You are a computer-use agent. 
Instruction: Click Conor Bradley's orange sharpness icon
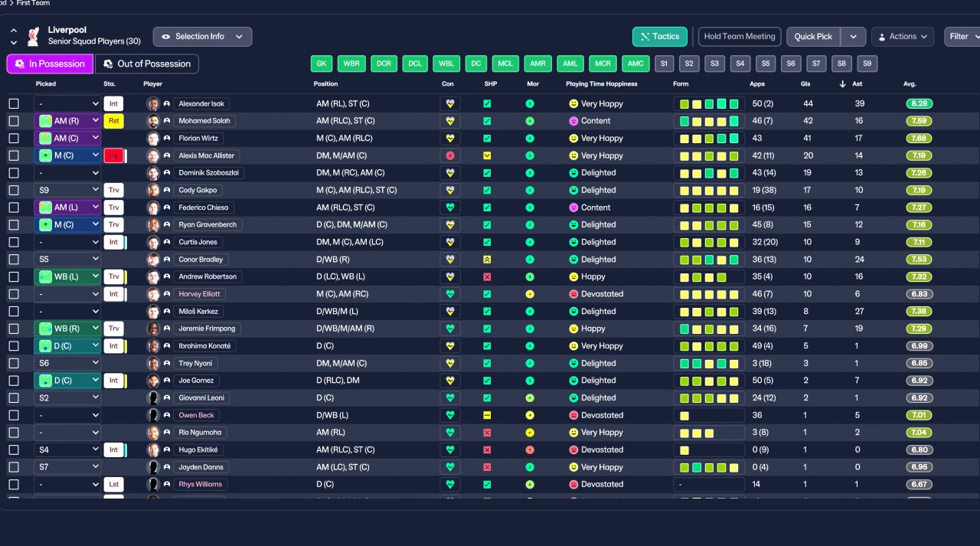487,260
